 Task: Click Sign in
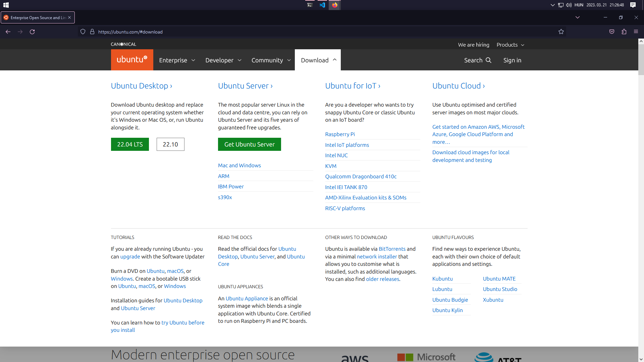click(512, 60)
